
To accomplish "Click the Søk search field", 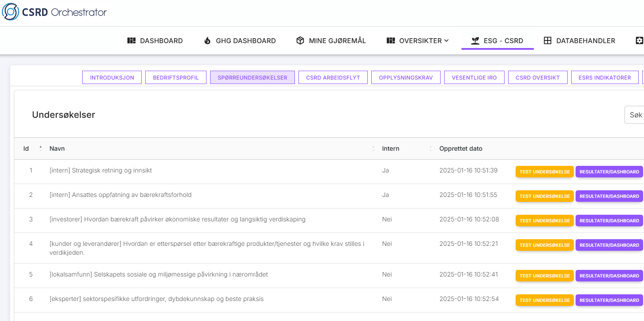I will pyautogui.click(x=634, y=115).
